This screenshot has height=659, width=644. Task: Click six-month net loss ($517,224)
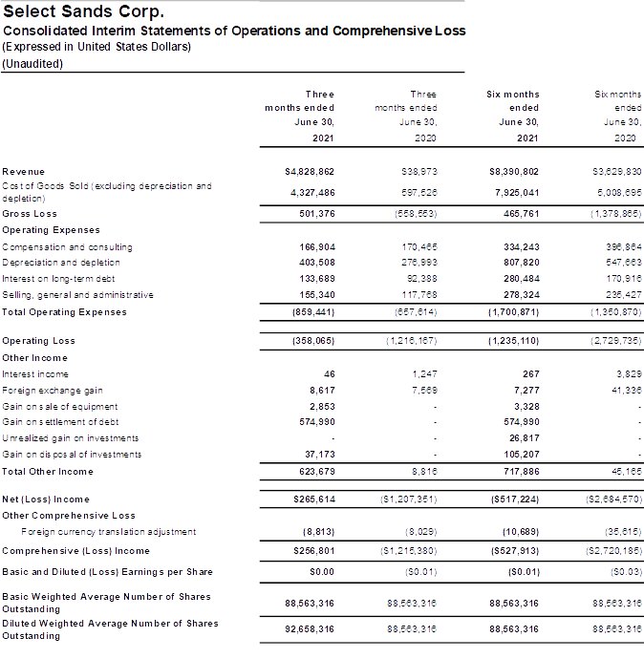[515, 500]
